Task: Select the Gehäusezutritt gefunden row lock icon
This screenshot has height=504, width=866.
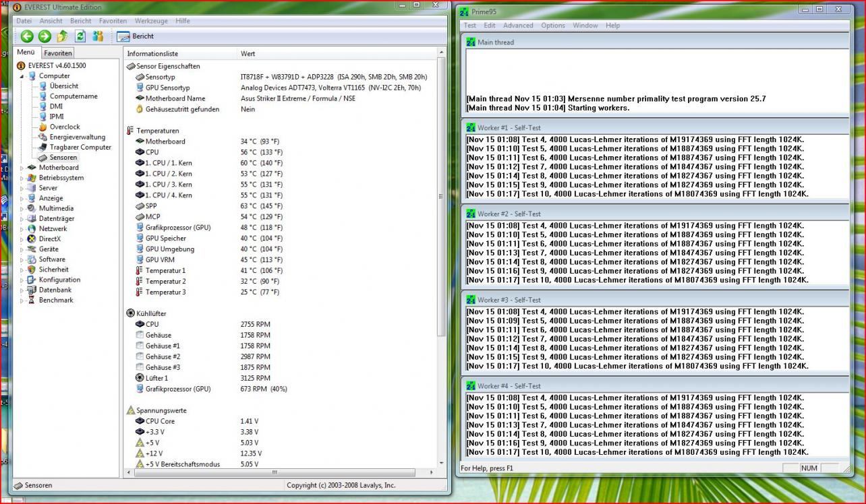Action: (140, 109)
